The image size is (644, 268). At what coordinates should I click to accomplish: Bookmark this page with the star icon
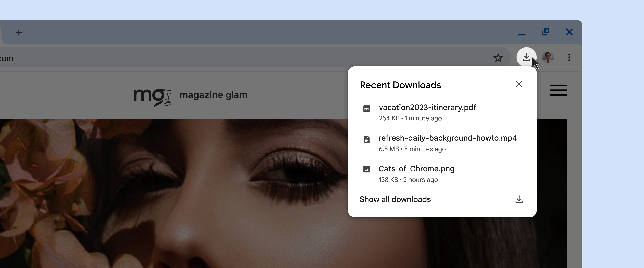coord(498,58)
